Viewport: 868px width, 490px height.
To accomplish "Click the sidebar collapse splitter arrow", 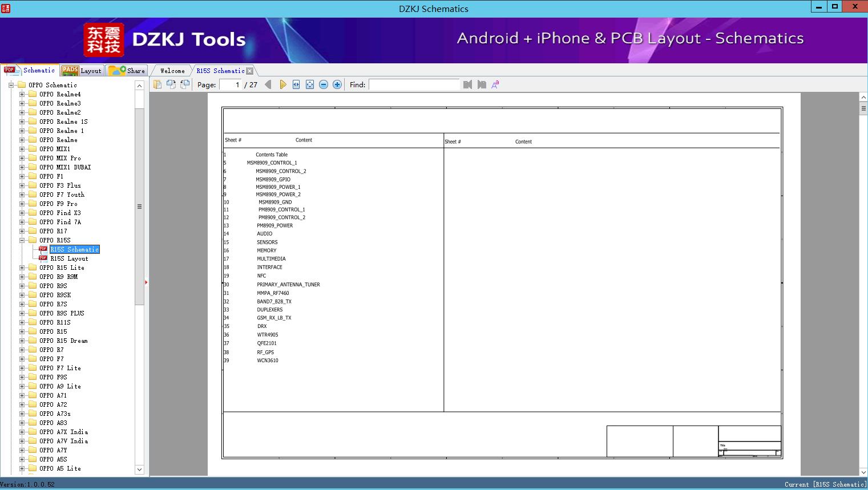I will pos(146,282).
